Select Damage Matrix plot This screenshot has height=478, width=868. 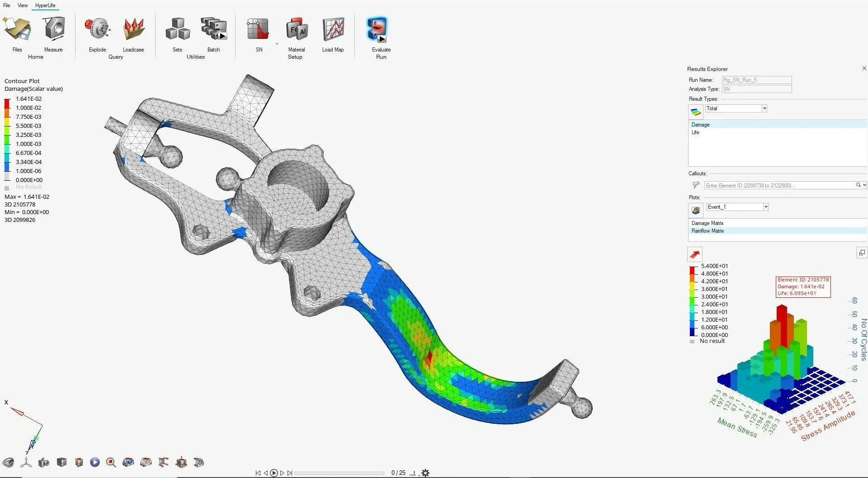pyautogui.click(x=778, y=223)
